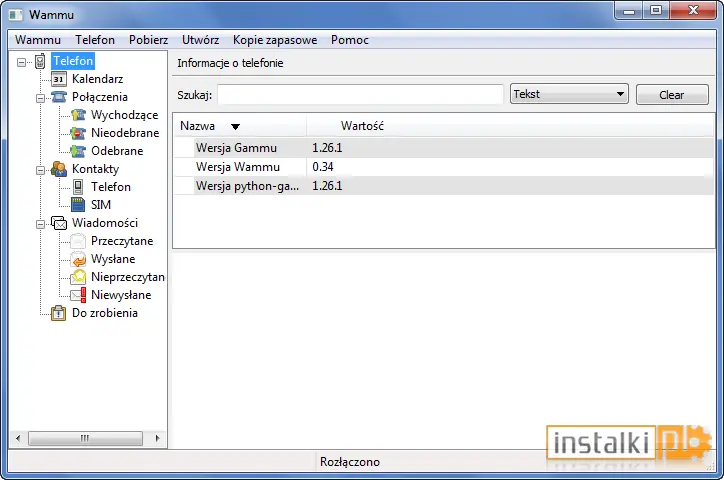The image size is (724, 480).
Task: Click the Nazwa column header label
Action: [x=197, y=126]
